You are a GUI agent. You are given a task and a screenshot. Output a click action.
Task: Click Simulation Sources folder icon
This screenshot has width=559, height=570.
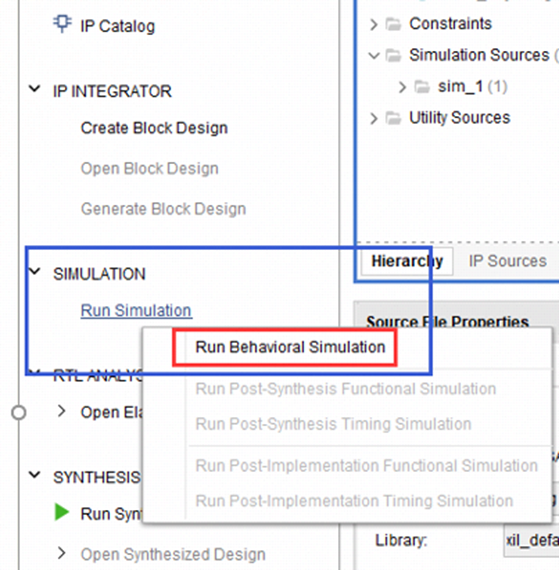tap(393, 56)
